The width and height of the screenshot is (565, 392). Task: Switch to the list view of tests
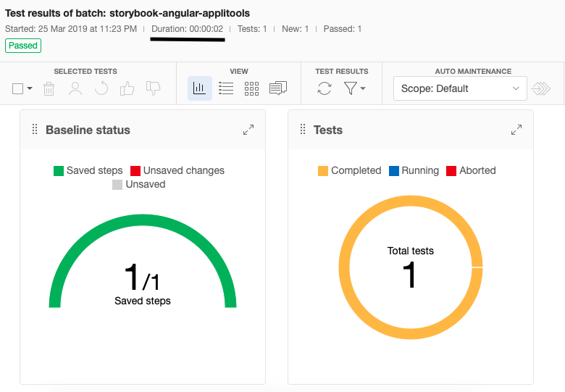226,88
